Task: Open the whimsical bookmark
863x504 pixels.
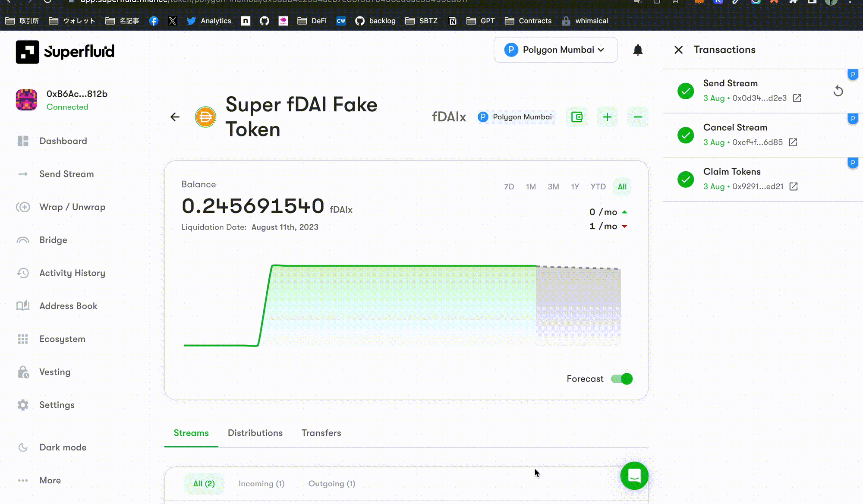Action: (x=585, y=21)
